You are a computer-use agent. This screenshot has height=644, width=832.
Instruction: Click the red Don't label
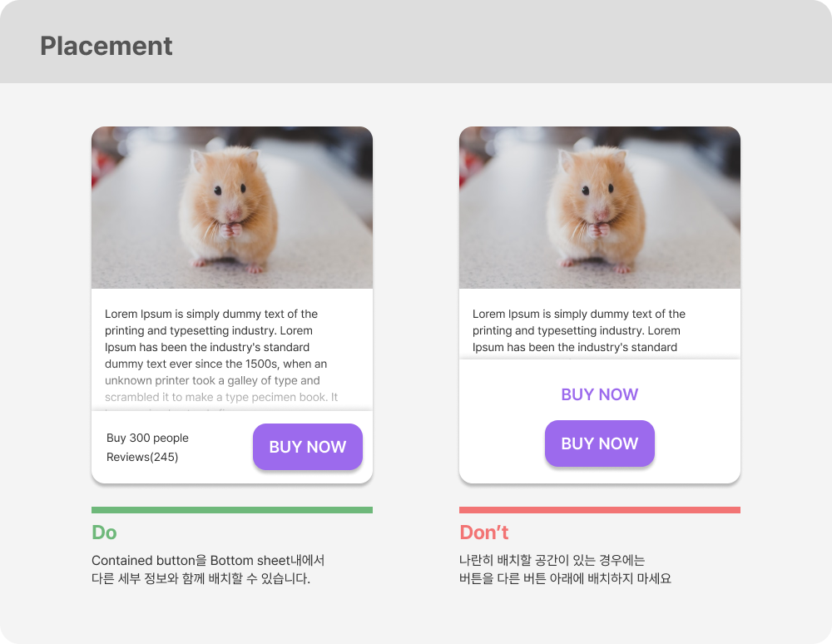pyautogui.click(x=484, y=532)
